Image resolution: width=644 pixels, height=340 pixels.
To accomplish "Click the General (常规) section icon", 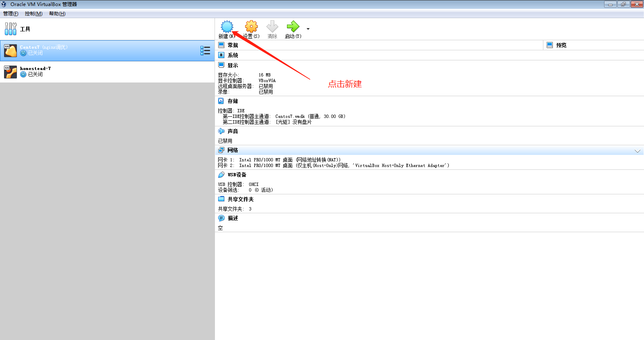I will pyautogui.click(x=221, y=45).
